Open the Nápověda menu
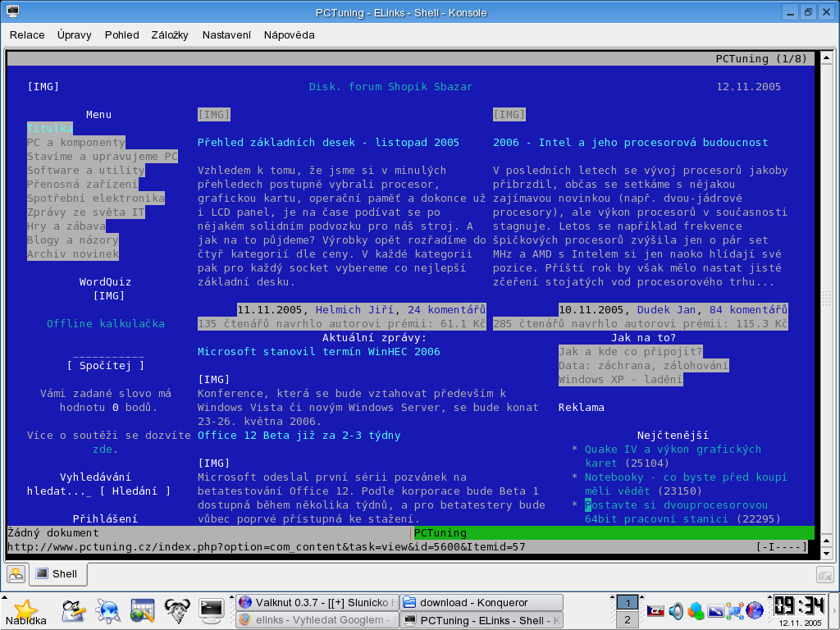Viewport: 840px width, 630px height. coord(290,34)
